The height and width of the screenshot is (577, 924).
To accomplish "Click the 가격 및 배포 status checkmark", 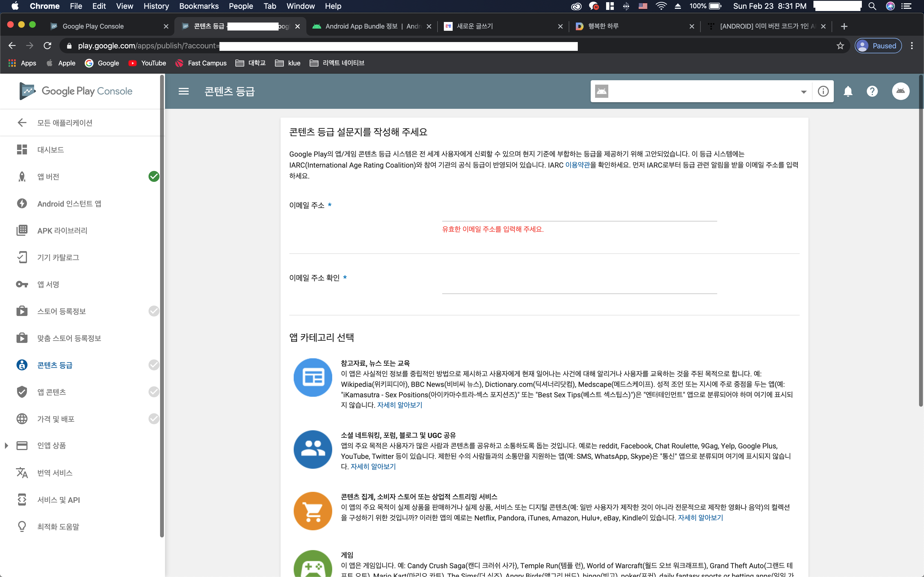I will click(154, 419).
